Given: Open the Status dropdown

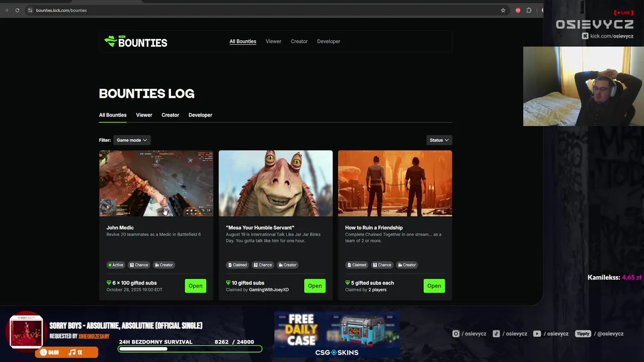Looking at the screenshot, I should coord(439,140).
